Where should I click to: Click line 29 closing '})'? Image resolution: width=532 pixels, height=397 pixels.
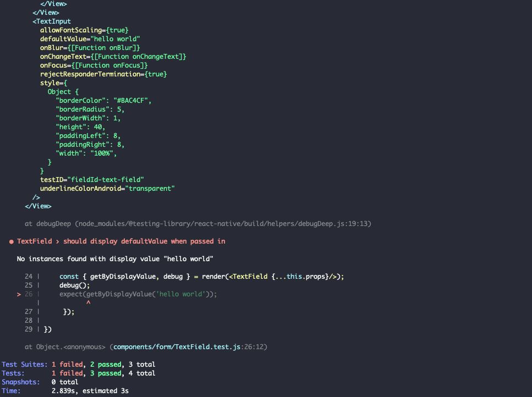(x=48, y=329)
